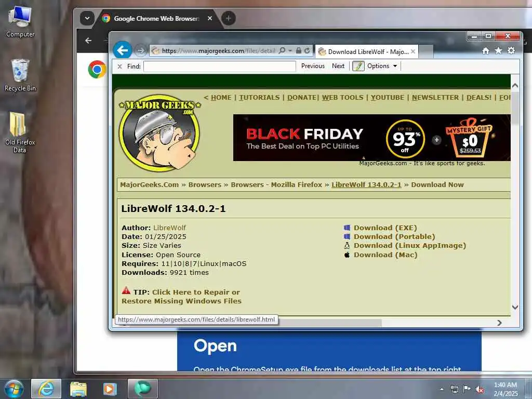Click inside the Find text field

220,66
